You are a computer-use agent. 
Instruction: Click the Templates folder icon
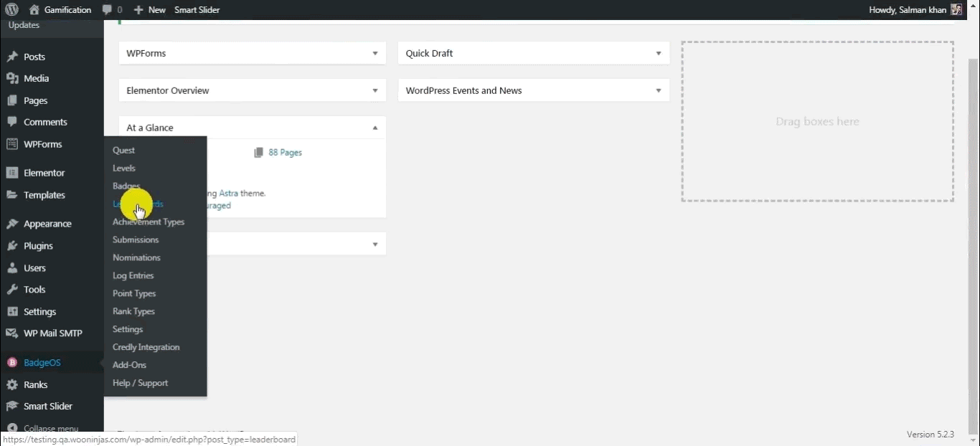click(x=12, y=195)
